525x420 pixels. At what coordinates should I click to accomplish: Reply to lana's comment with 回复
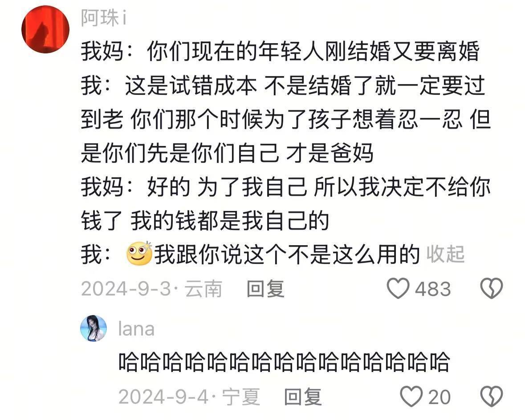(303, 397)
